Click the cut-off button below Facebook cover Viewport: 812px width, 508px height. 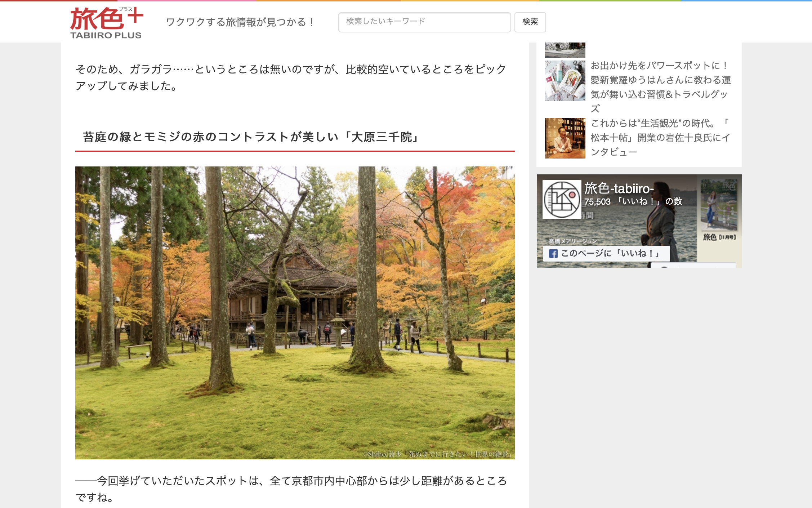coord(693,266)
